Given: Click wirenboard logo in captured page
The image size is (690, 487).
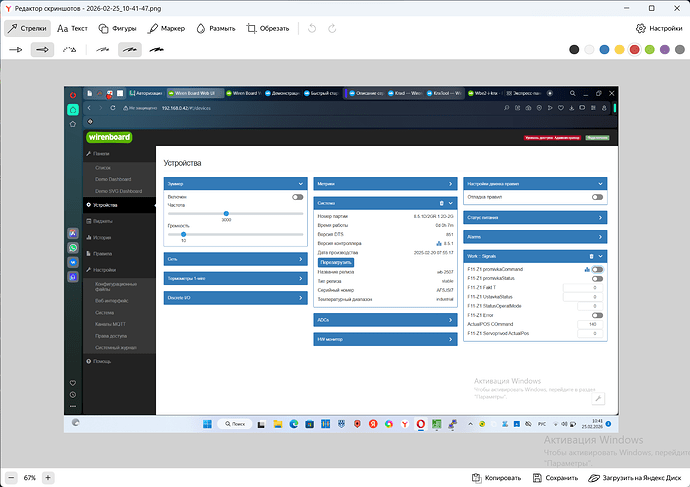Looking at the screenshot, I should pos(109,137).
